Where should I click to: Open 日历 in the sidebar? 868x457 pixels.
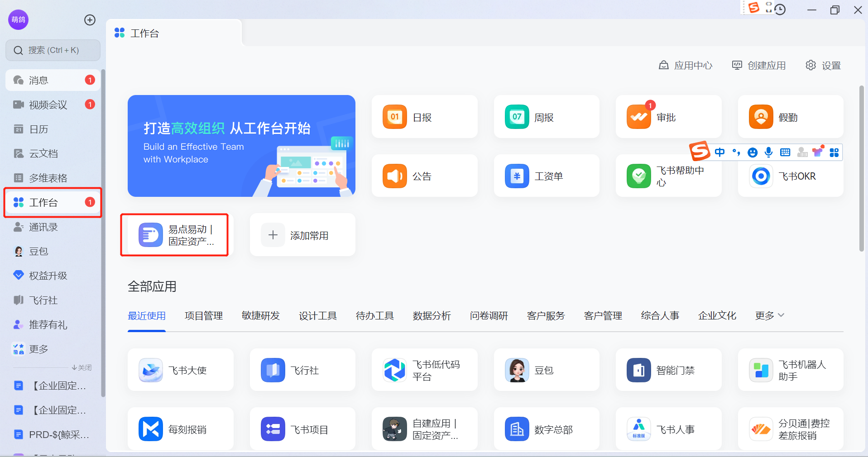(53, 129)
